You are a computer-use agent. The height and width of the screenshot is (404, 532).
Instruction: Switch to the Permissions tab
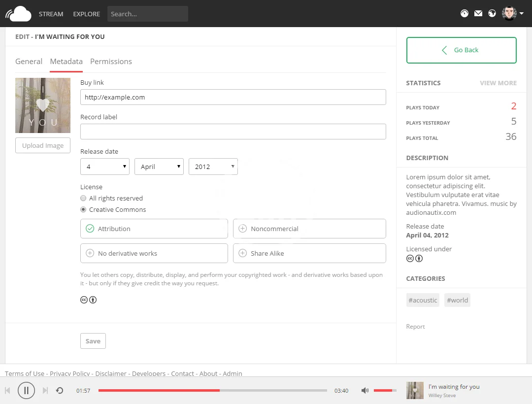tap(111, 62)
